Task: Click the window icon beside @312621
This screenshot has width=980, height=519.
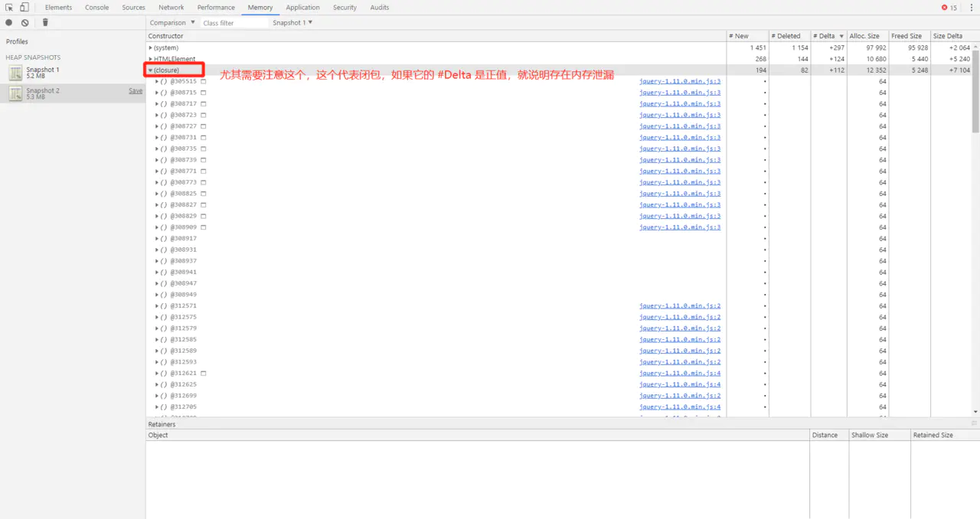Action: [x=204, y=374]
